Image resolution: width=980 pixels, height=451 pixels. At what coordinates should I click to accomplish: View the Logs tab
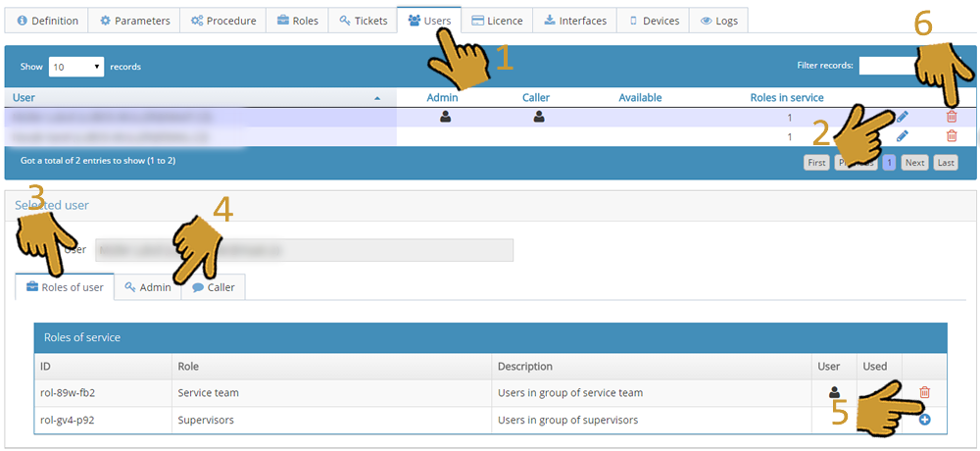point(718,21)
